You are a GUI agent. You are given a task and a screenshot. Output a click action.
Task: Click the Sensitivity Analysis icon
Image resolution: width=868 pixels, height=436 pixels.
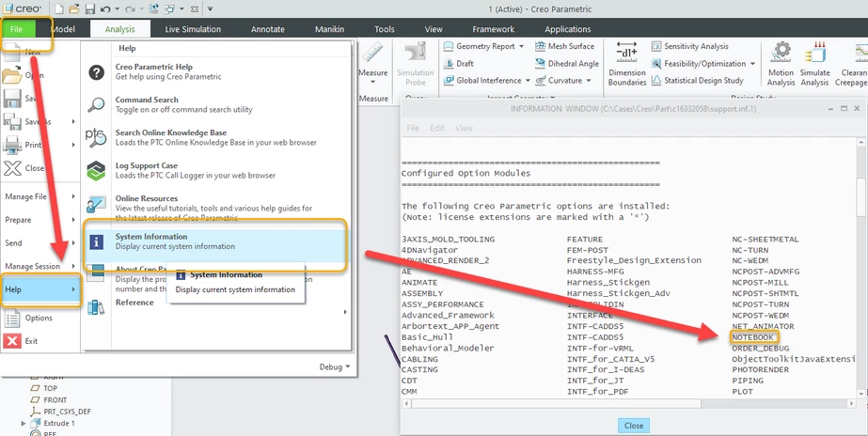pos(656,46)
